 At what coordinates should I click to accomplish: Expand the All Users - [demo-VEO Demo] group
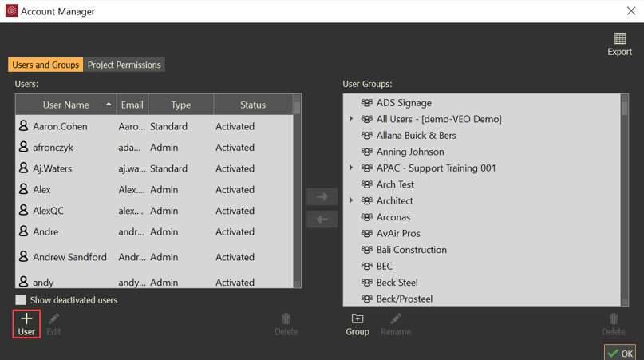(x=351, y=119)
